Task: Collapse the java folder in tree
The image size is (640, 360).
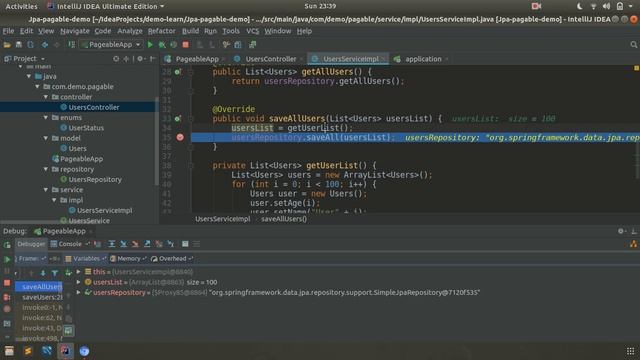Action: point(29,76)
